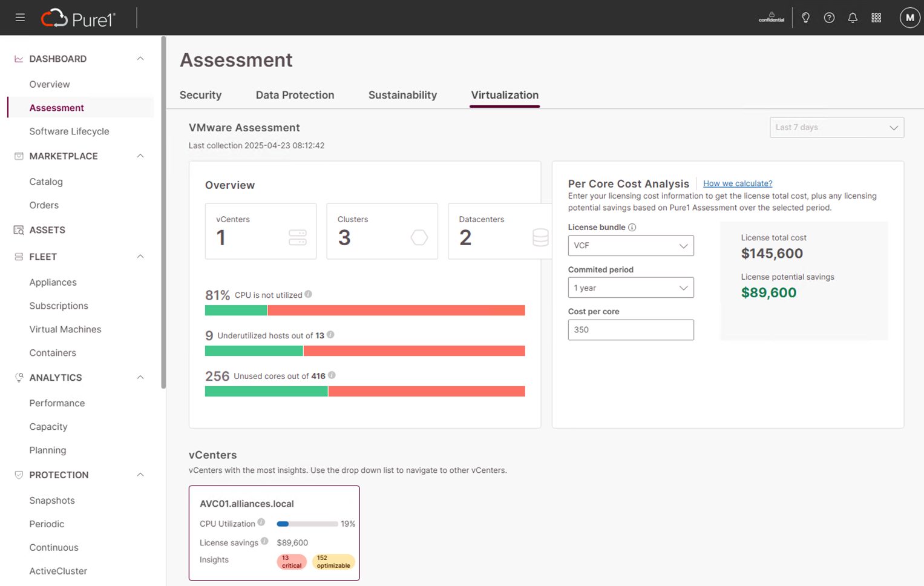Collapse the ANALYTICS sidebar section
This screenshot has width=924, height=586.
(140, 377)
